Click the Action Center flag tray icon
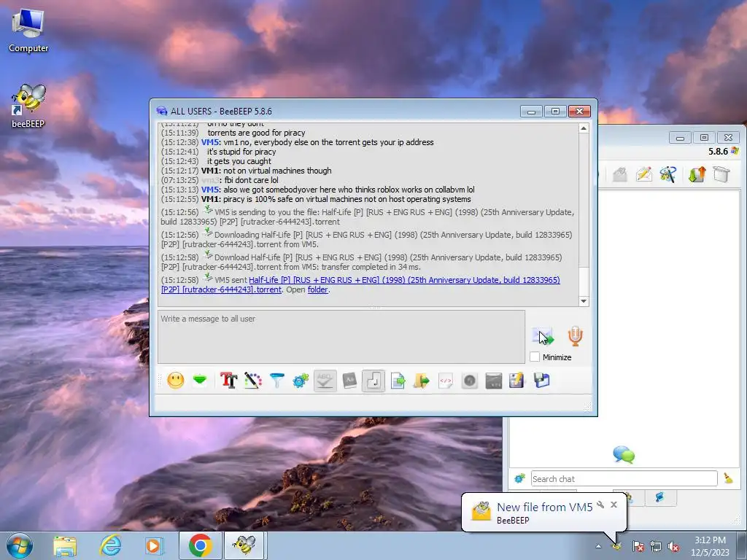747x560 pixels. point(638,546)
